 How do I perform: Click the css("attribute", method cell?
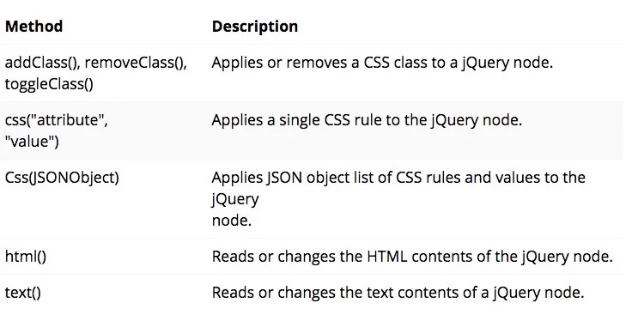57,121
